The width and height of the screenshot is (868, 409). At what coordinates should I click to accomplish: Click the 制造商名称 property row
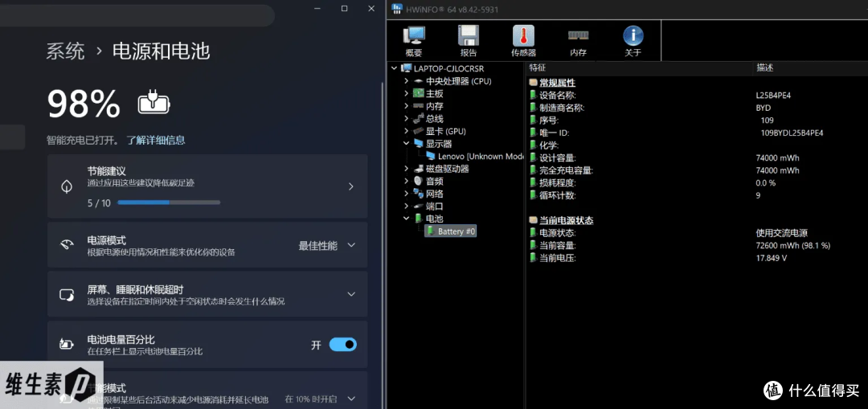coord(698,108)
